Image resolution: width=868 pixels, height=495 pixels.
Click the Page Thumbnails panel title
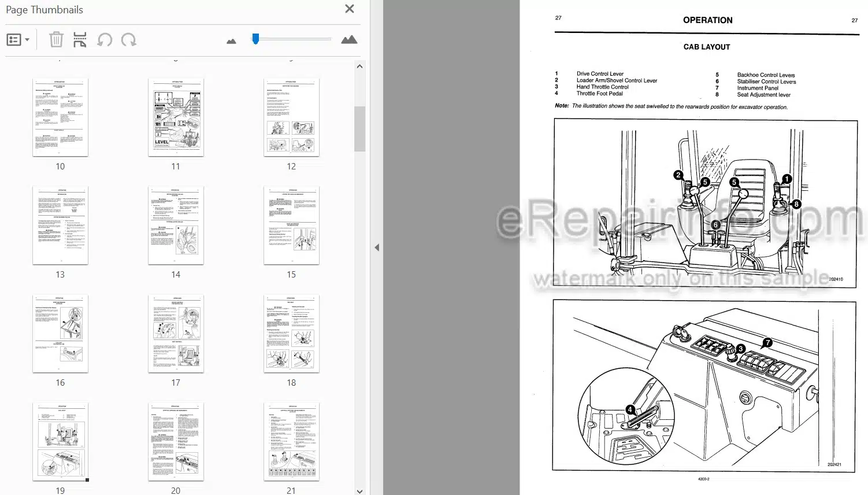point(44,10)
